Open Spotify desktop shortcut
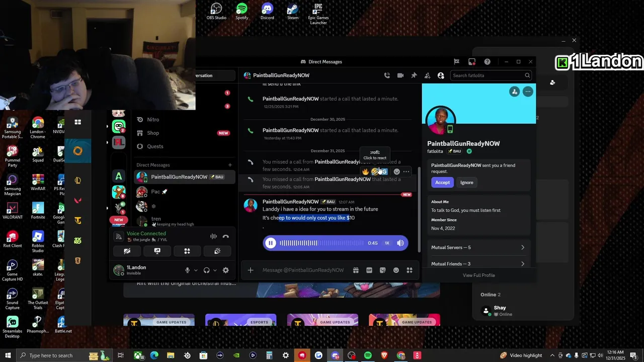The width and height of the screenshot is (644, 362). pos(242,12)
